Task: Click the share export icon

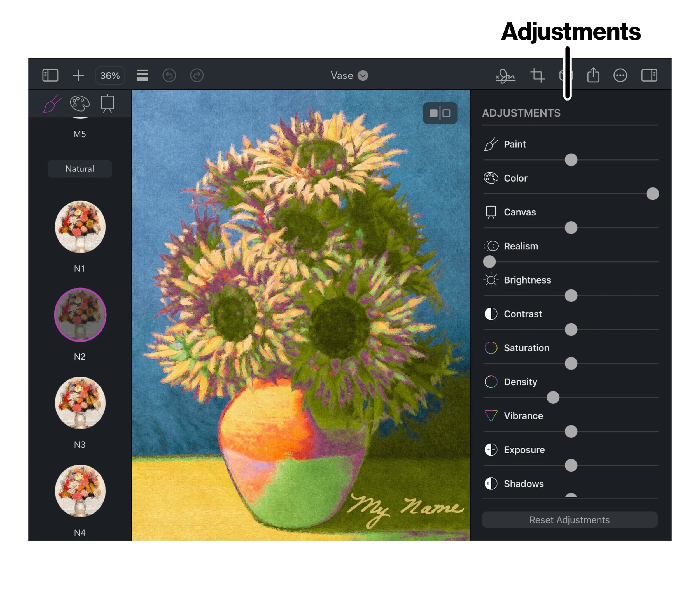Action: click(593, 75)
